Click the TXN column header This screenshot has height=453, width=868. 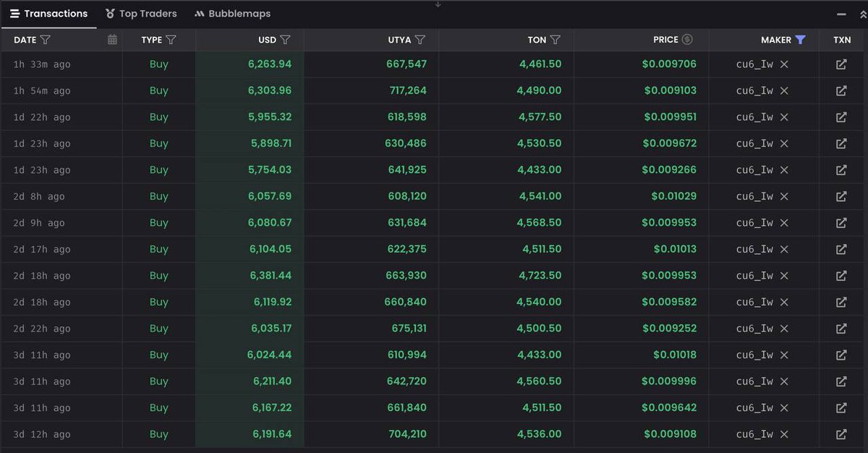[x=842, y=40]
